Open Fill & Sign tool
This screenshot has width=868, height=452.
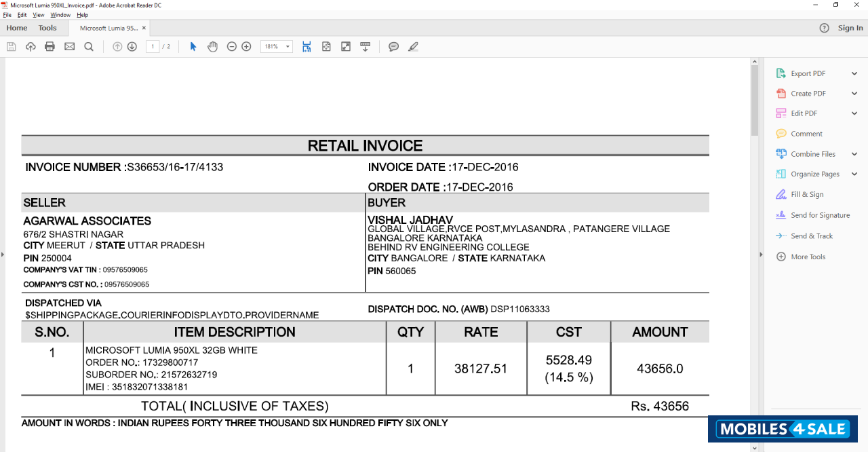pyautogui.click(x=807, y=195)
